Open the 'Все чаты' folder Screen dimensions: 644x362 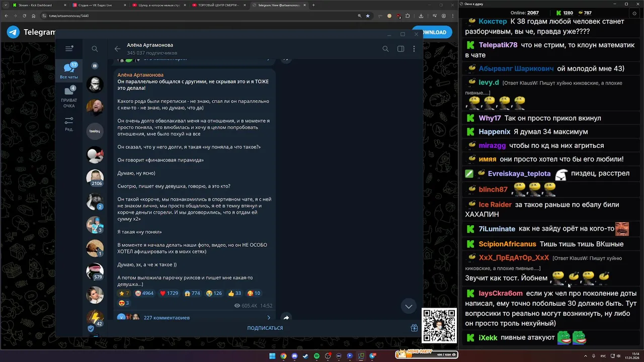[x=69, y=71]
